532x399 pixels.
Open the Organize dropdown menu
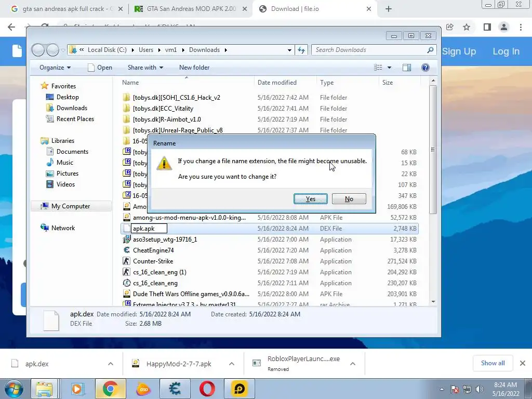(55, 68)
